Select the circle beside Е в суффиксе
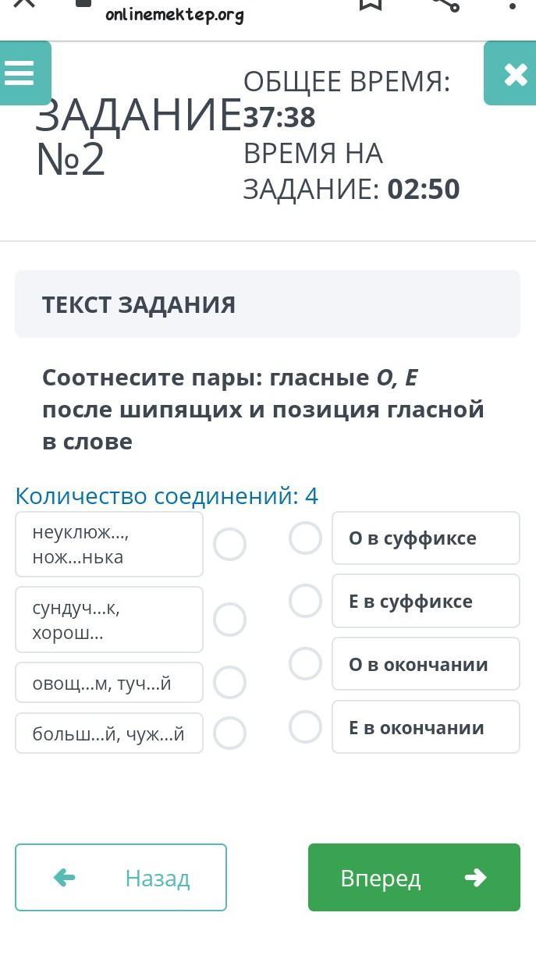The width and height of the screenshot is (536, 980). point(305,601)
